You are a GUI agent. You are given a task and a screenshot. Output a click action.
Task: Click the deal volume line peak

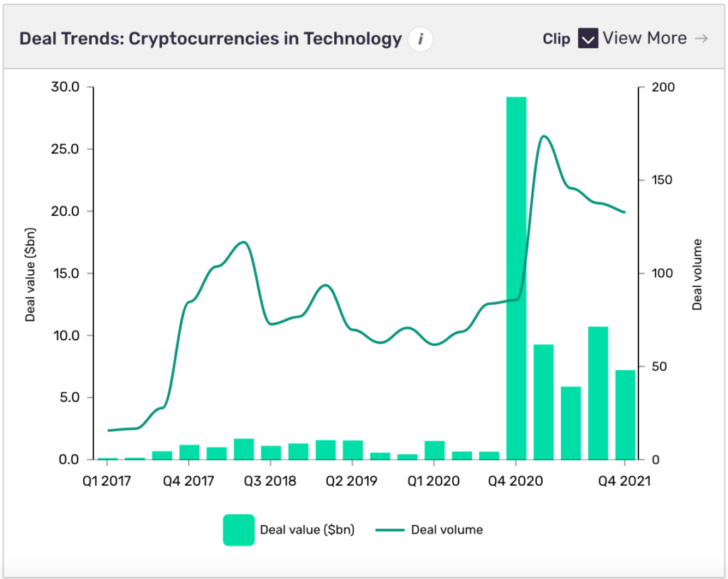click(543, 136)
